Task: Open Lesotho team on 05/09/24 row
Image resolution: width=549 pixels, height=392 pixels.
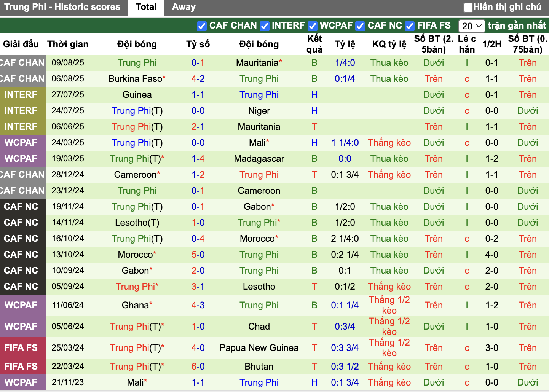Action: [x=259, y=287]
